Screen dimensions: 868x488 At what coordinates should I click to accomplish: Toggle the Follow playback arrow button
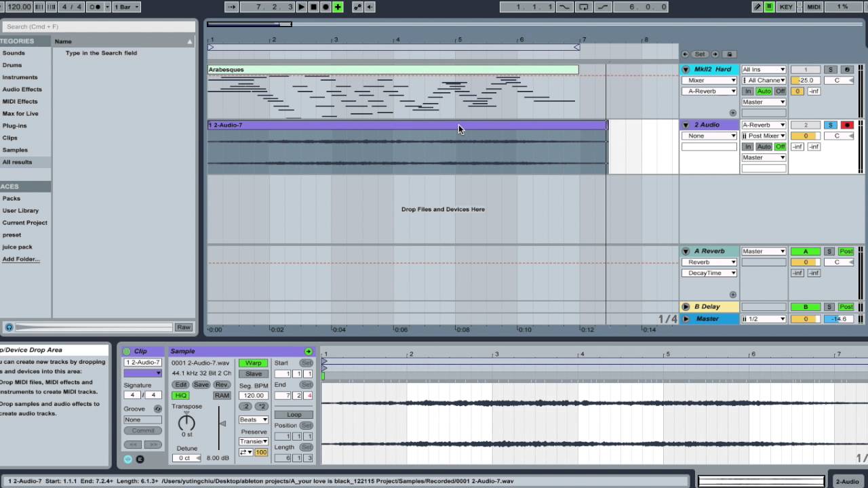click(x=231, y=7)
